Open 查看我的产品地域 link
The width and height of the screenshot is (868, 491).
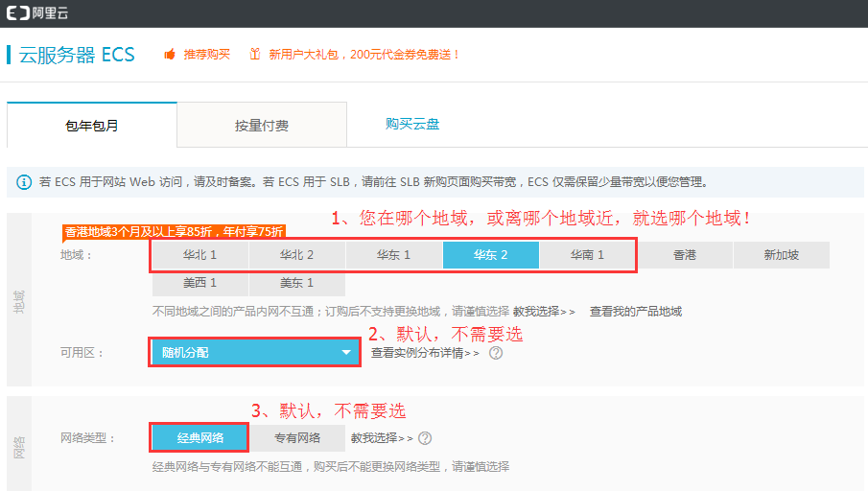click(x=636, y=312)
